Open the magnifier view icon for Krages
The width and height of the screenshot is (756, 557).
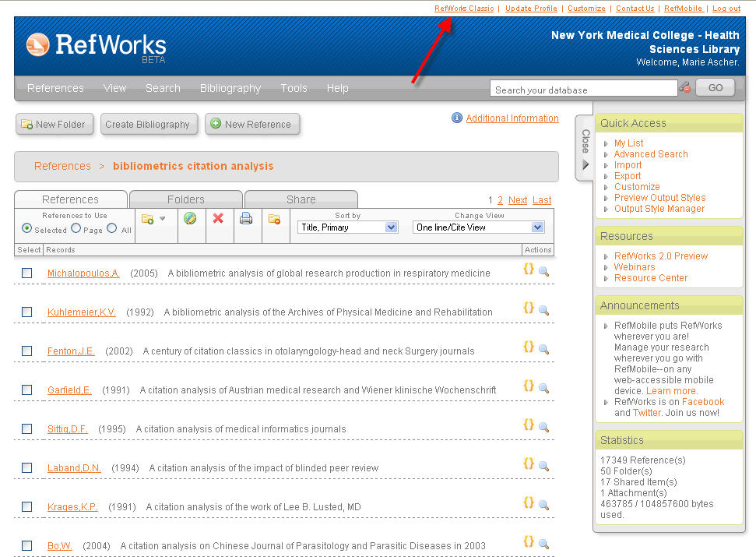tap(544, 506)
